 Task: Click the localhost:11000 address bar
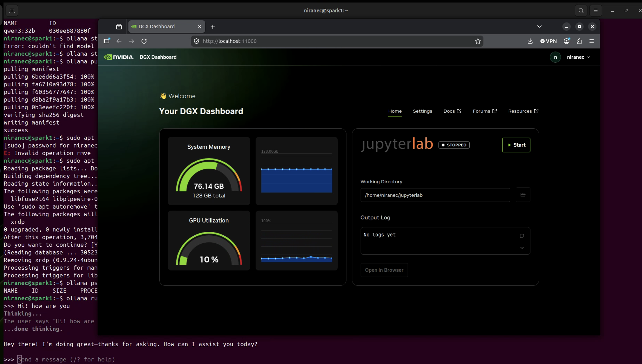337,41
